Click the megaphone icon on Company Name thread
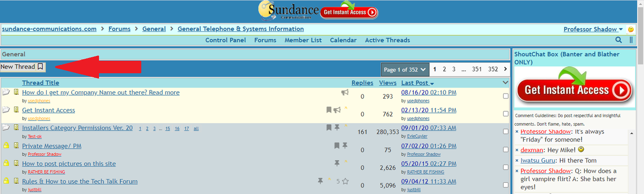644x194 pixels. (x=345, y=92)
